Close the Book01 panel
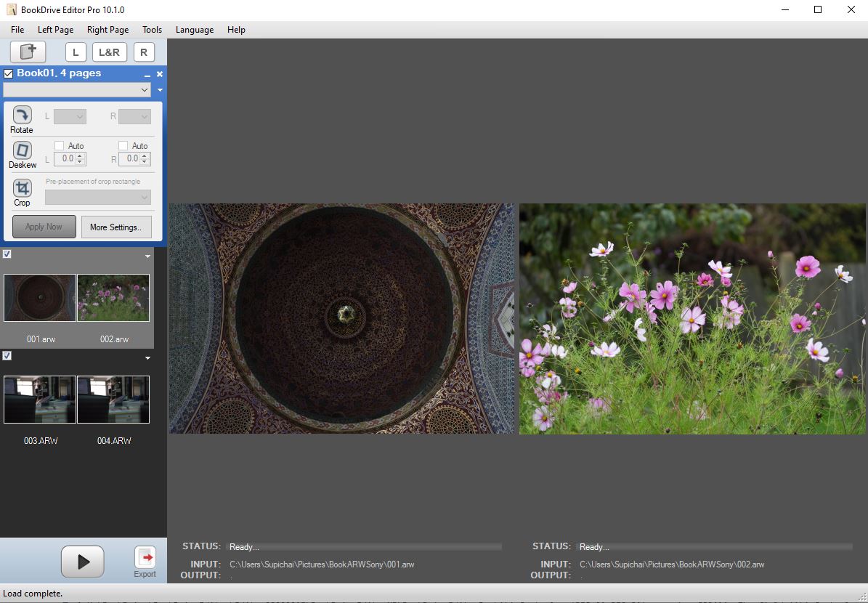 coord(160,74)
